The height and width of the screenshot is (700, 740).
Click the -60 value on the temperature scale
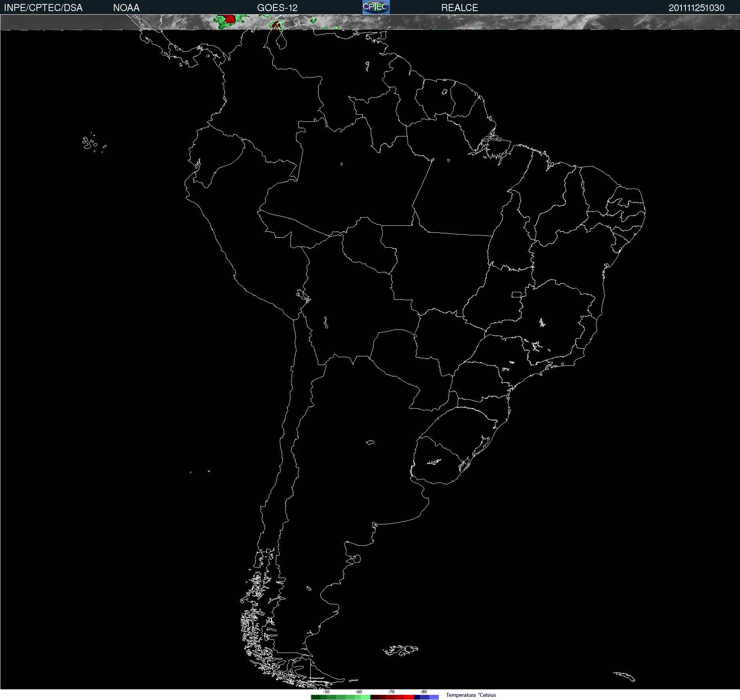359,692
